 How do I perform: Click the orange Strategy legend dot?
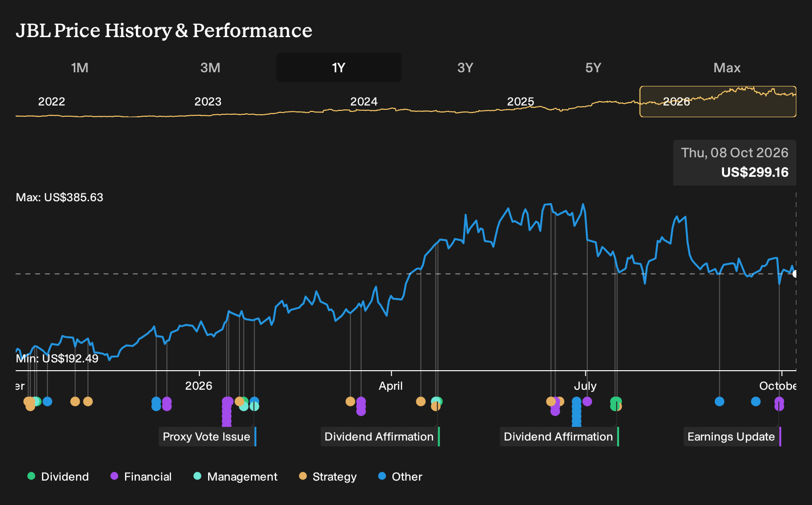click(303, 476)
